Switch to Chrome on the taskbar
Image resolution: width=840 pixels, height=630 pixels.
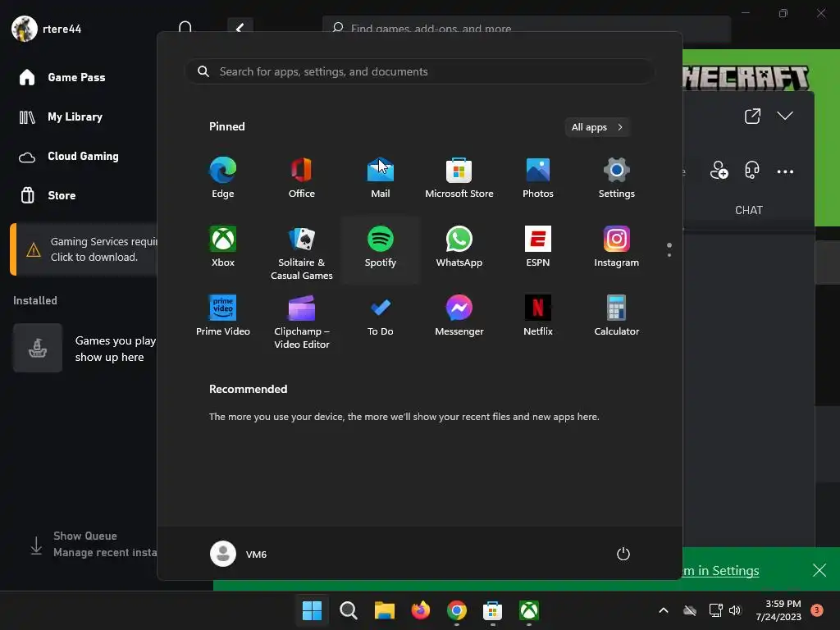coord(456,610)
